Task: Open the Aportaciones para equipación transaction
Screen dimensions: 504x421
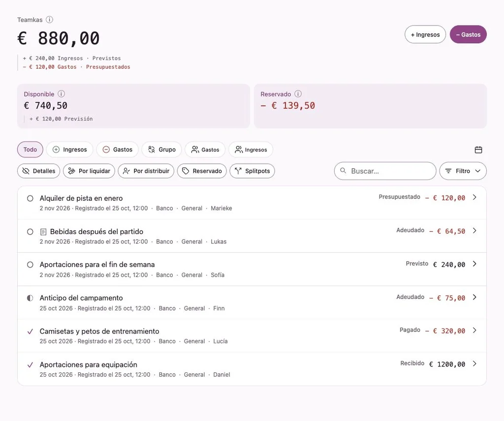Action: coord(252,369)
